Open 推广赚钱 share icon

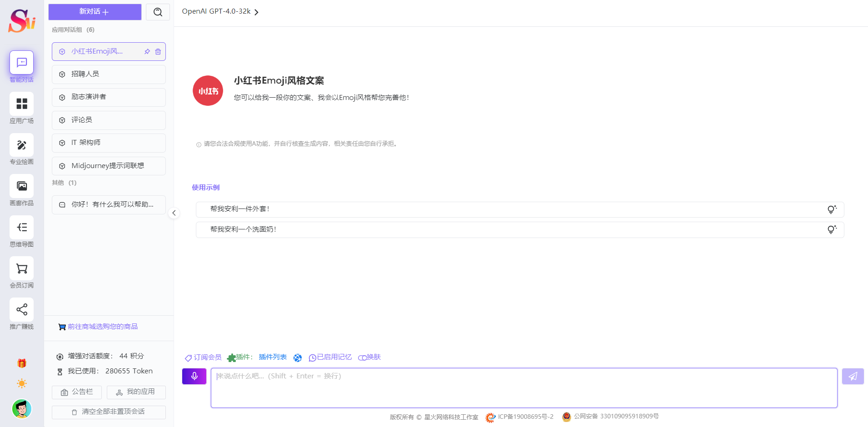click(22, 309)
